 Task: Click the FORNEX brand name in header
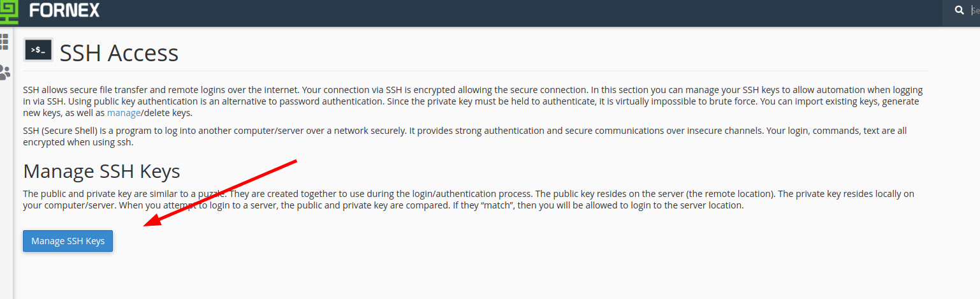coord(64,10)
